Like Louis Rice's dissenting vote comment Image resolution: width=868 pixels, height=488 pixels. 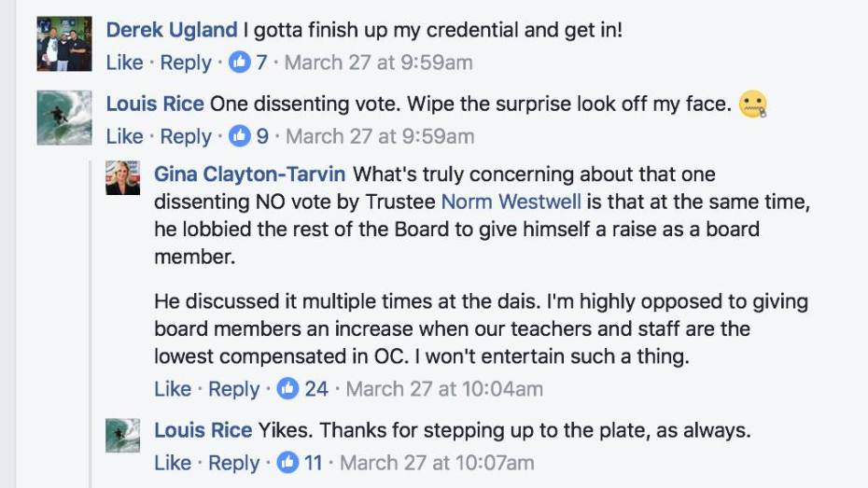(x=124, y=136)
